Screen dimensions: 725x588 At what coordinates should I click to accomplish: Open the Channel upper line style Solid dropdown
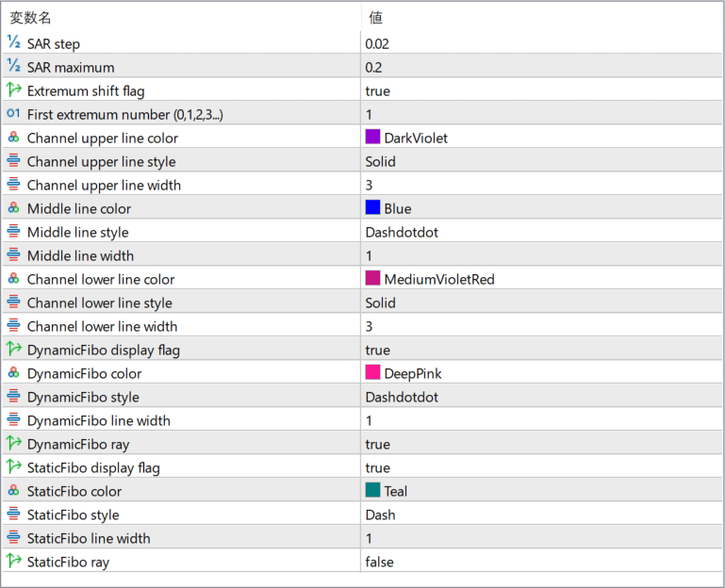pyautogui.click(x=381, y=161)
